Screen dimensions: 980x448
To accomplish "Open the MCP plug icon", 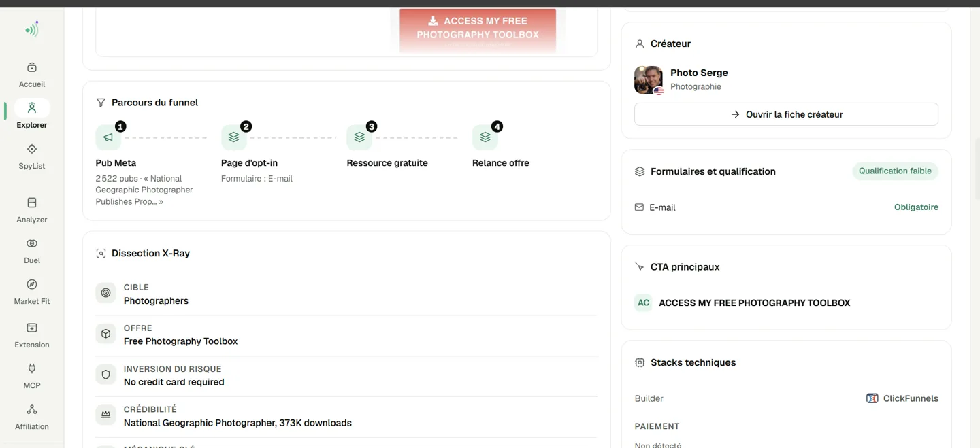I will tap(32, 368).
